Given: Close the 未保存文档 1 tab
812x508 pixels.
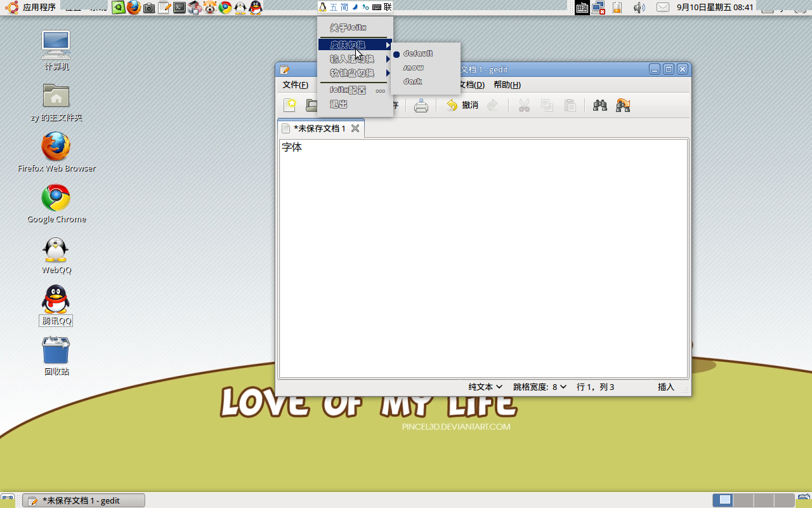Looking at the screenshot, I should click(355, 128).
